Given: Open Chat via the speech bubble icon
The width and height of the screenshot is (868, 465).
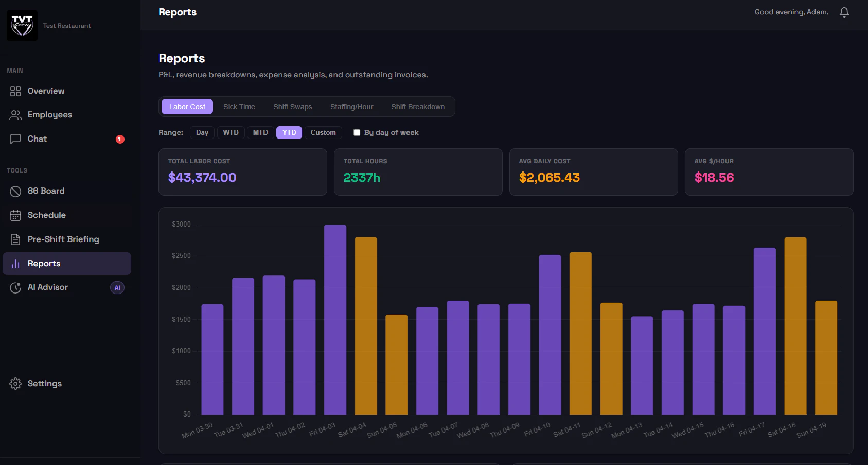Looking at the screenshot, I should 15,139.
